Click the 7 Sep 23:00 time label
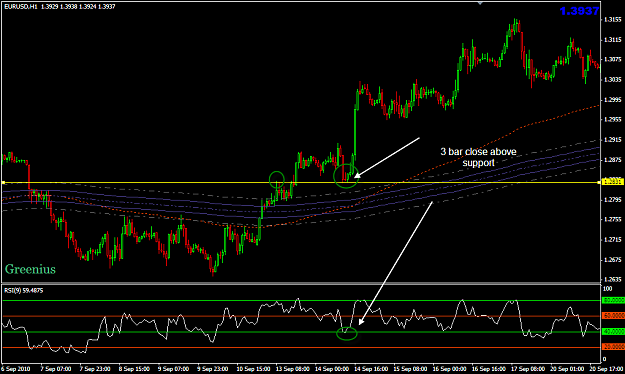This screenshot has width=625, height=374. pyautogui.click(x=95, y=369)
